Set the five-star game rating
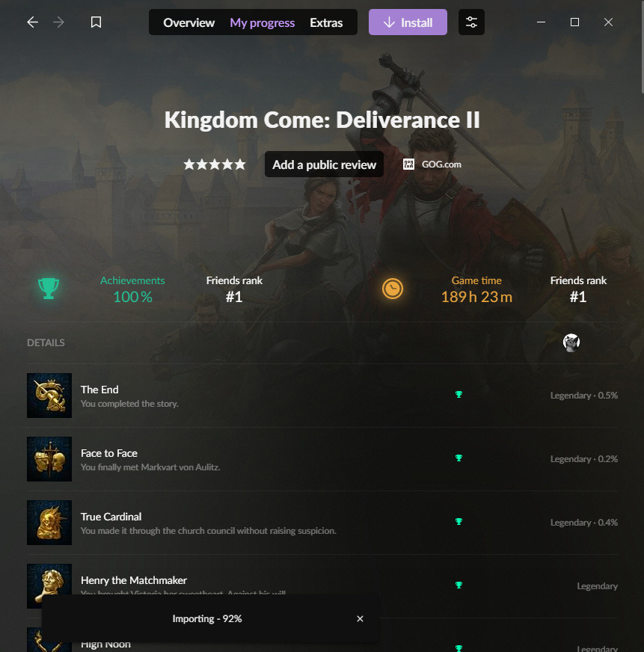The width and height of the screenshot is (644, 652). coord(239,164)
